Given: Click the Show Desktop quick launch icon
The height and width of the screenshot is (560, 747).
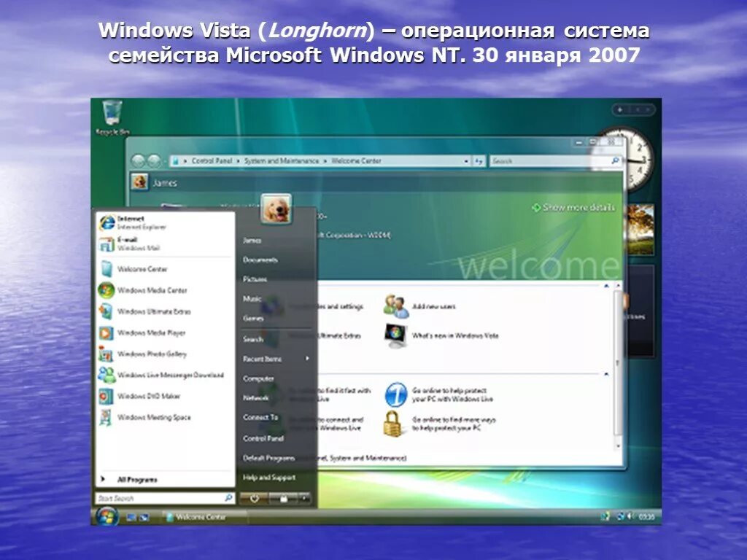Looking at the screenshot, I should 131,517.
